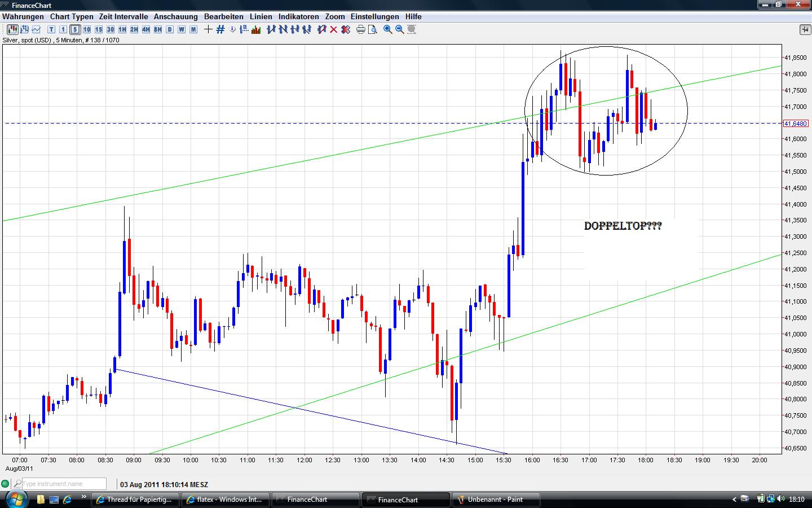The width and height of the screenshot is (812, 508).
Task: Open the Chart Typen menu
Action: click(72, 16)
